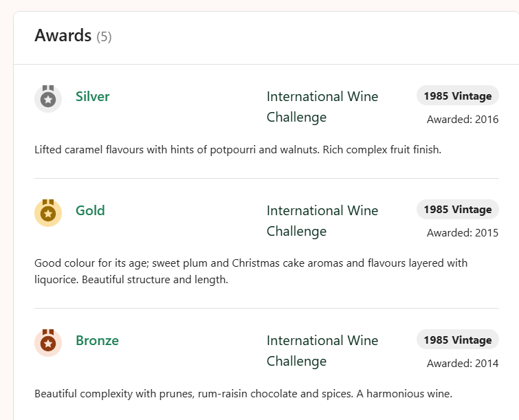Select 1985 Vintage badge on Gold award
Viewport: 519px width, 420px height.
(x=457, y=210)
